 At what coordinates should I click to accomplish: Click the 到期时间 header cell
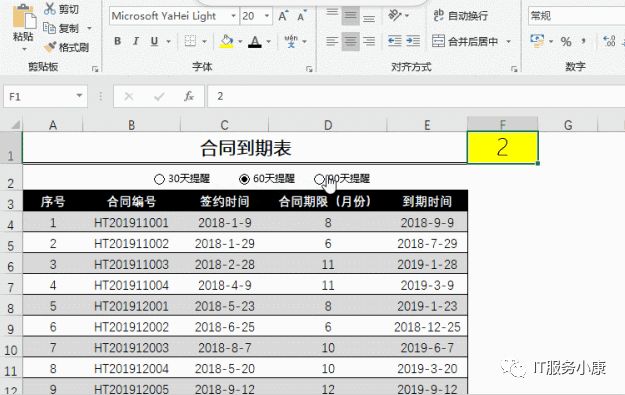(x=427, y=201)
